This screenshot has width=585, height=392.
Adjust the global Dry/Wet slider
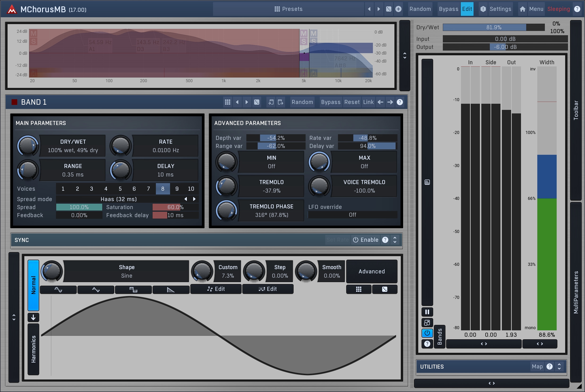pyautogui.click(x=493, y=27)
